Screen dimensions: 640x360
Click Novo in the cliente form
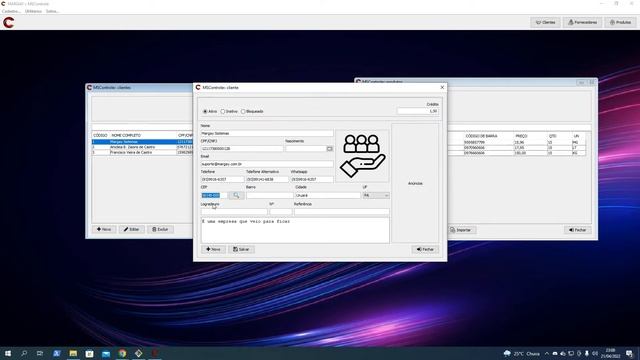tap(213, 249)
